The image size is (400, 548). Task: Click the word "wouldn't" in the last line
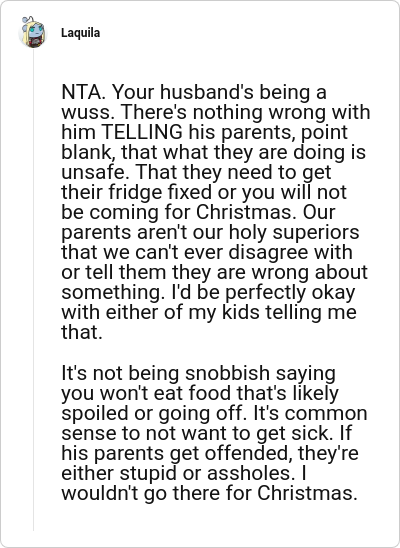pos(99,493)
